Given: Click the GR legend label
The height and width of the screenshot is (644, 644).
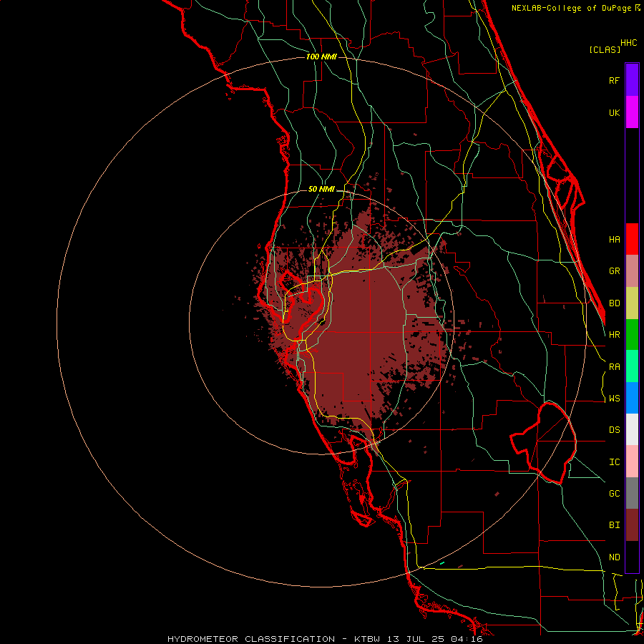Looking at the screenshot, I should (614, 271).
